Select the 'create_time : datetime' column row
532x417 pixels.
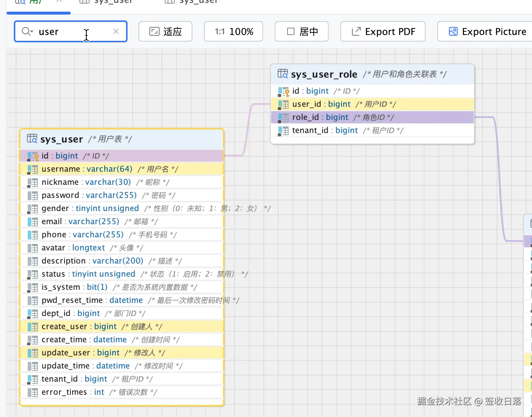click(122, 340)
